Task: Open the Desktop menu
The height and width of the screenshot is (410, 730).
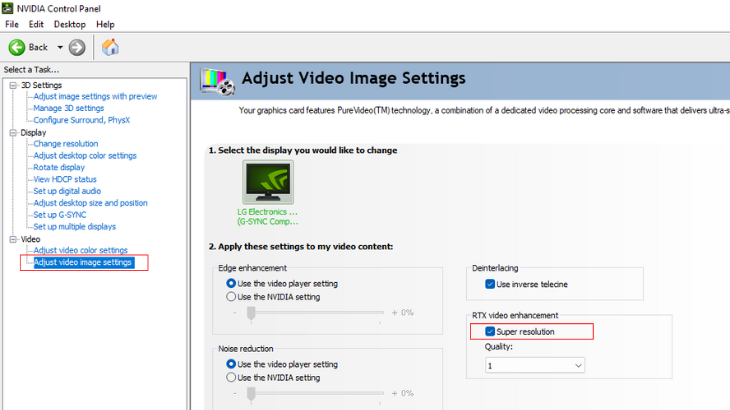Action: pos(70,24)
